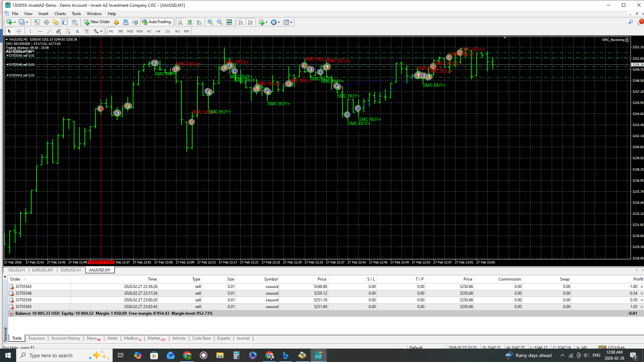The image size is (644, 362).
Task: Toggle chart Auto Scroll button
Action: (240, 22)
